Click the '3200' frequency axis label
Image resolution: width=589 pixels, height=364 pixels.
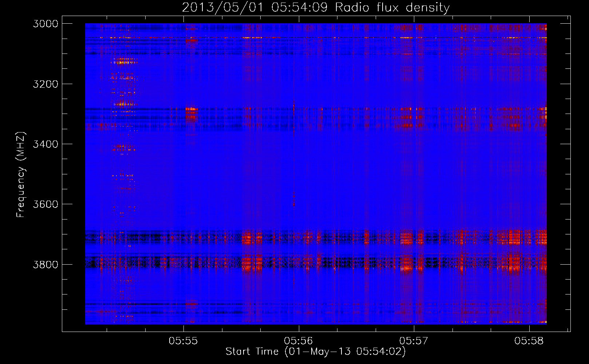click(x=46, y=84)
